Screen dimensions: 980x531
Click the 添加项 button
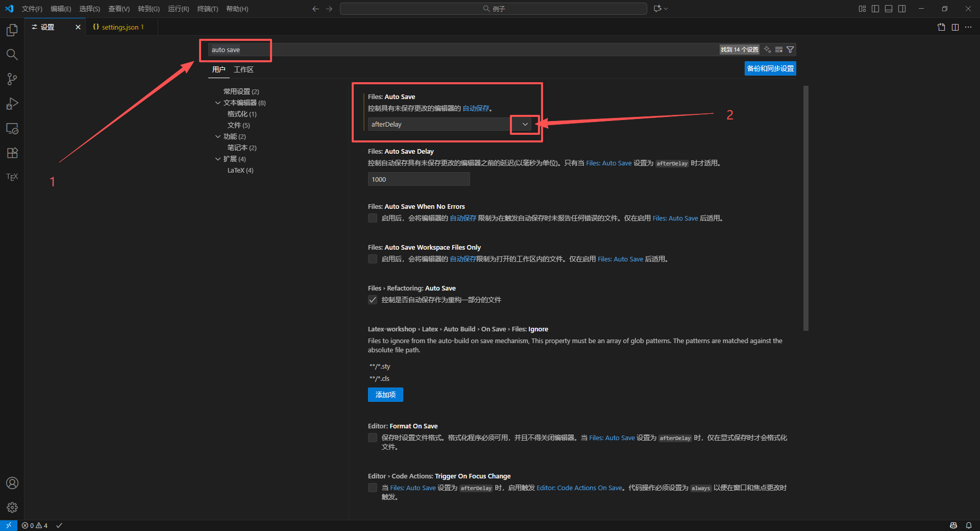[x=385, y=395]
